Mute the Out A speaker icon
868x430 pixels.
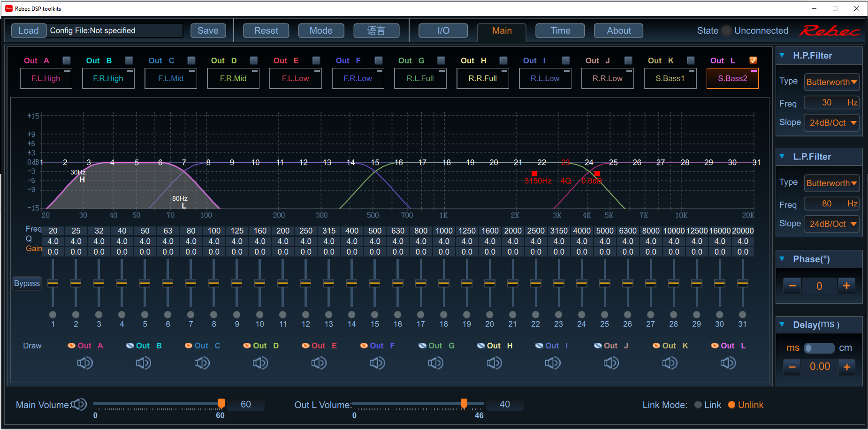point(85,363)
